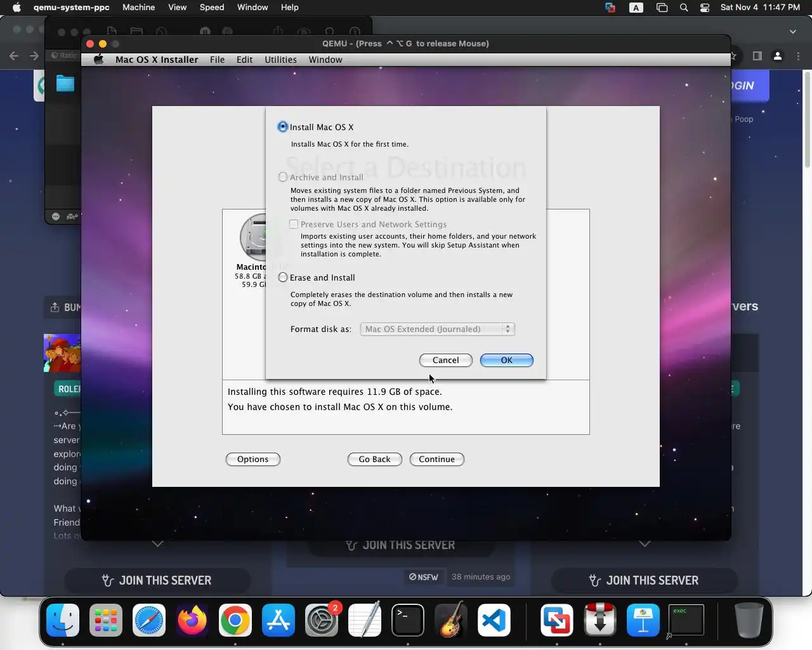Click the NSFW tag on webpage
Screen dimensions: 812x650
[x=423, y=577]
